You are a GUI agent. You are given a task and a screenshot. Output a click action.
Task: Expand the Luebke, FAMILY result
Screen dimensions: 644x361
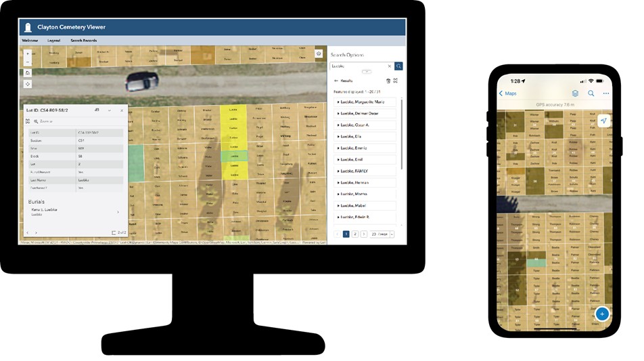(365, 171)
